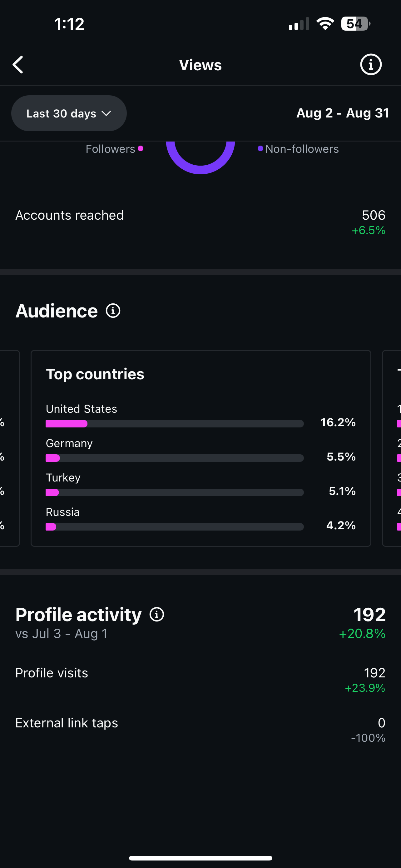Tap the back arrow icon
The height and width of the screenshot is (868, 401).
coord(18,64)
